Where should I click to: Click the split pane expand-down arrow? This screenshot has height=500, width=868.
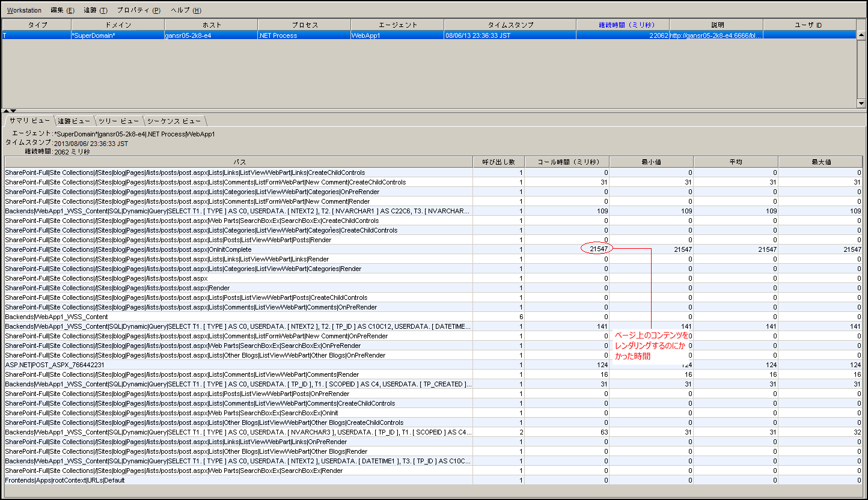click(13, 111)
